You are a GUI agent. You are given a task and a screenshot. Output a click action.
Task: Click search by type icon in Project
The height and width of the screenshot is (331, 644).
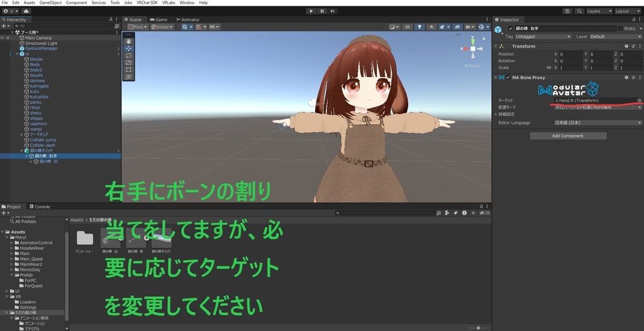447,213
